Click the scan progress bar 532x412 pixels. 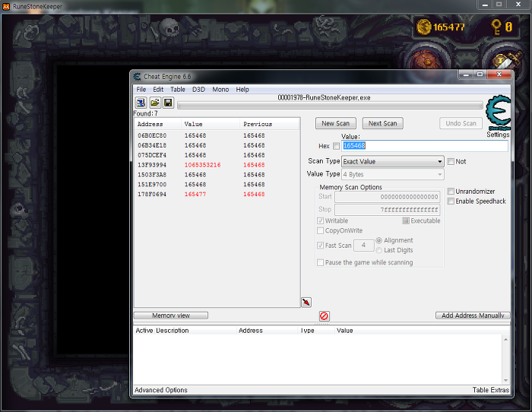[330, 106]
